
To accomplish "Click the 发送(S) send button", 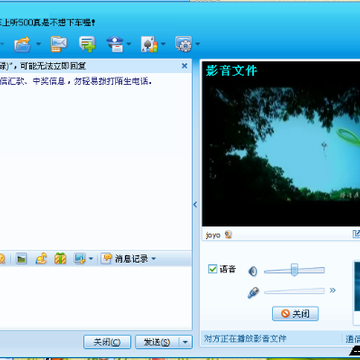I will coord(157,342).
